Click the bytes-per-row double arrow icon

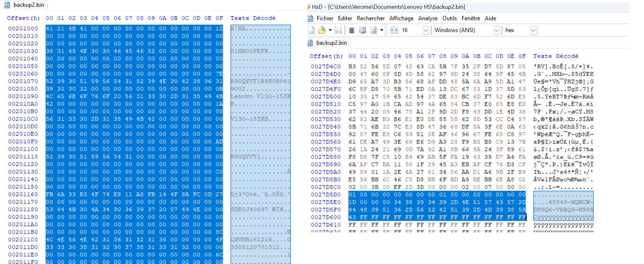pyautogui.click(x=394, y=30)
